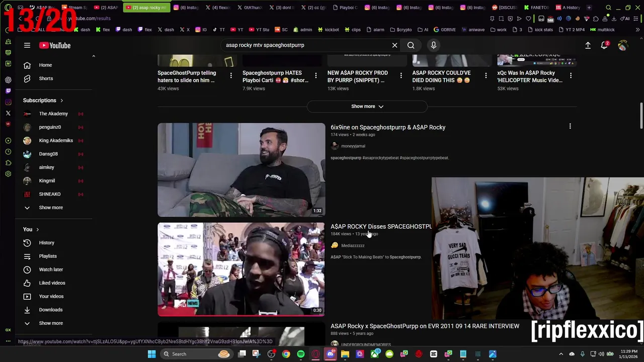
Task: Open the Windows Start button
Action: tap(151, 354)
